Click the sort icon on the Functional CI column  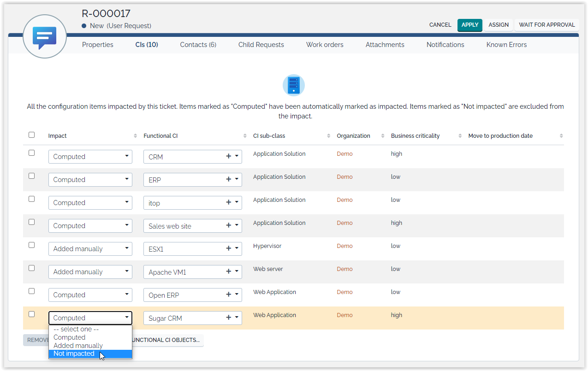pos(245,135)
